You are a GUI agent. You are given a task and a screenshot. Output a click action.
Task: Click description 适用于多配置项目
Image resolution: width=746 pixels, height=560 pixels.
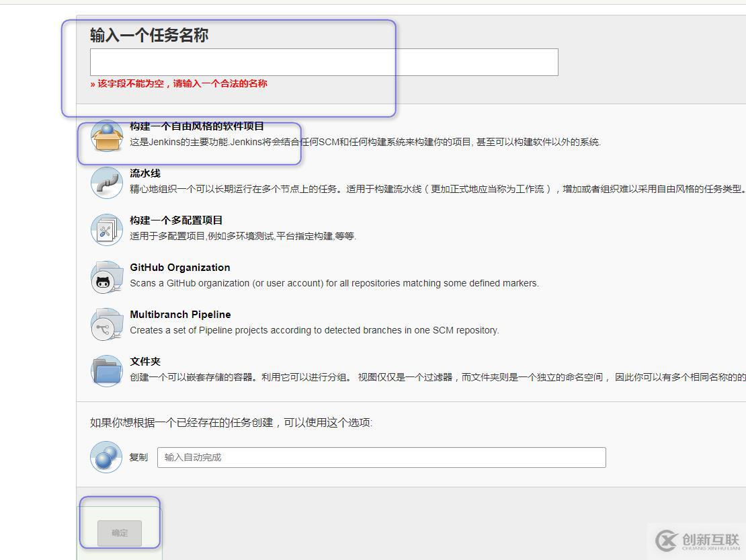pyautogui.click(x=243, y=236)
